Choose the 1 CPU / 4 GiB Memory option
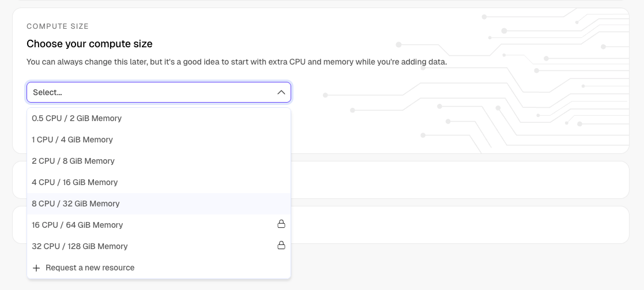This screenshot has width=644, height=290. (72, 140)
